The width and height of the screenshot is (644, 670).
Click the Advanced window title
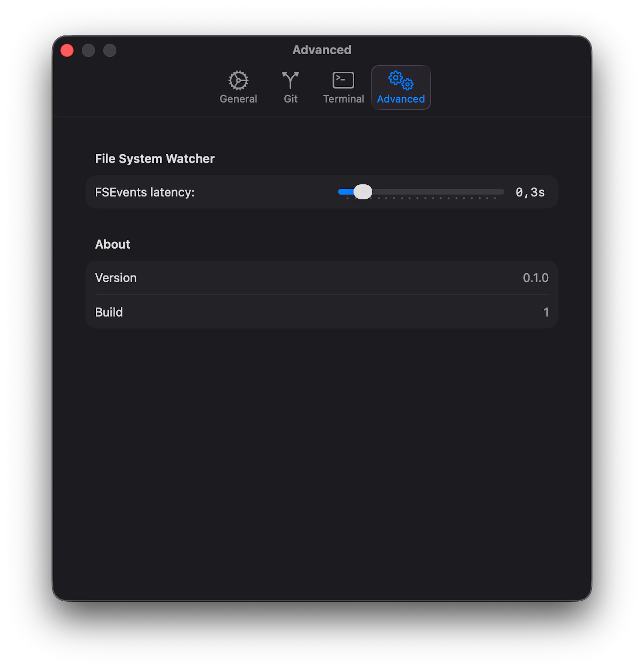[322, 49]
